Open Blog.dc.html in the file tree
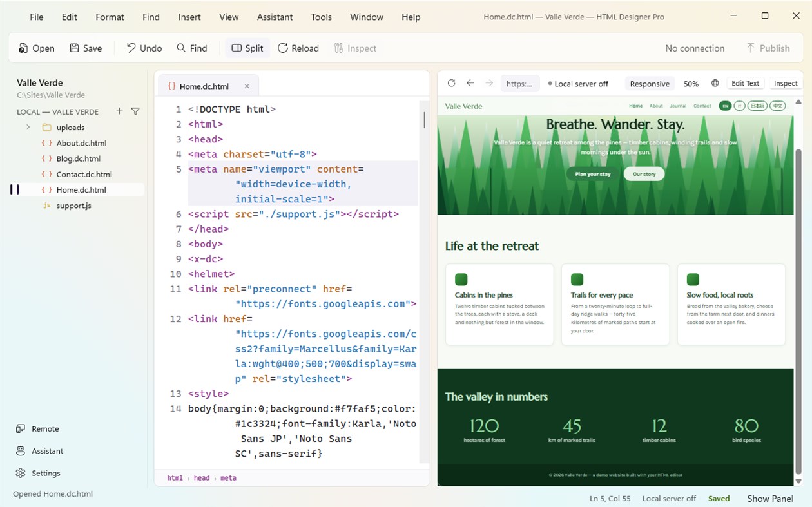This screenshot has width=812, height=507. pyautogui.click(x=77, y=158)
